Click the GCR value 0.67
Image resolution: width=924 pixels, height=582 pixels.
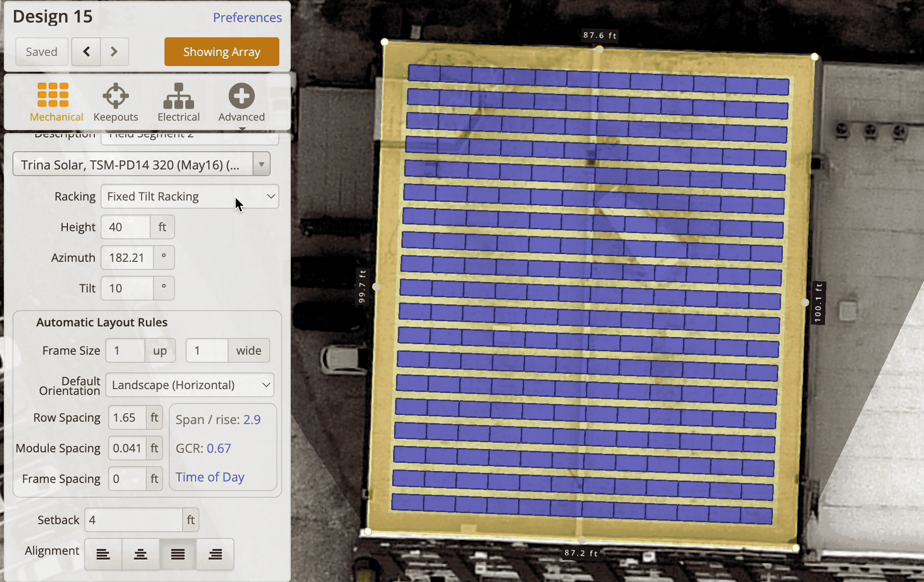pos(219,448)
